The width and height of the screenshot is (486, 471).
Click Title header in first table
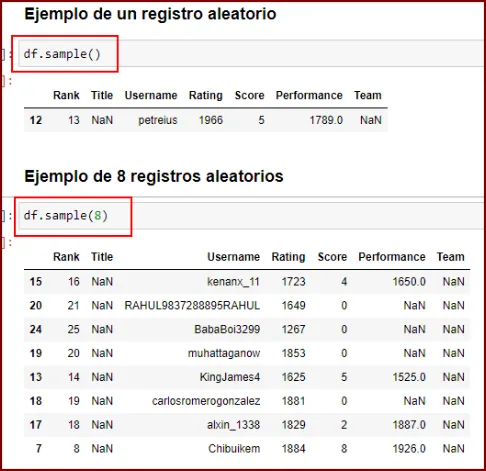click(102, 95)
